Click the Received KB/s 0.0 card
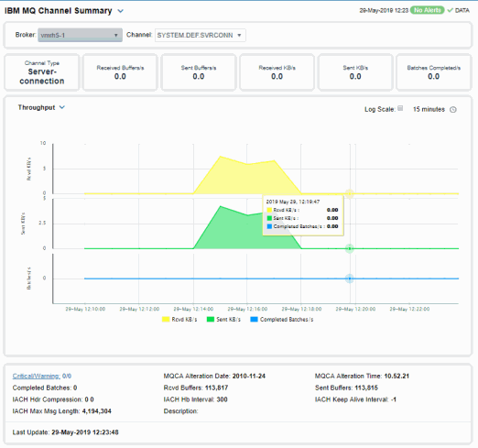This screenshot has width=478, height=448. pyautogui.click(x=277, y=72)
